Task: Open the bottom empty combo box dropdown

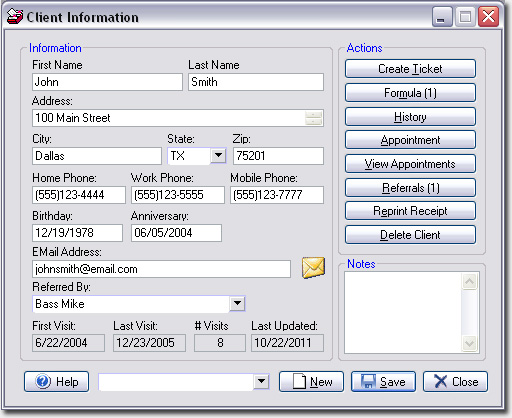Action: [261, 381]
